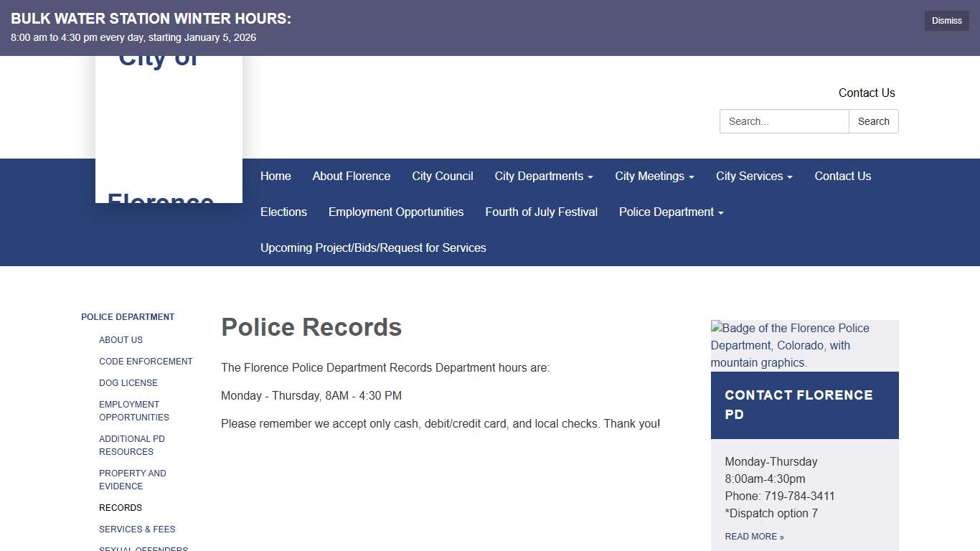Click inside the Search input field

[784, 121]
